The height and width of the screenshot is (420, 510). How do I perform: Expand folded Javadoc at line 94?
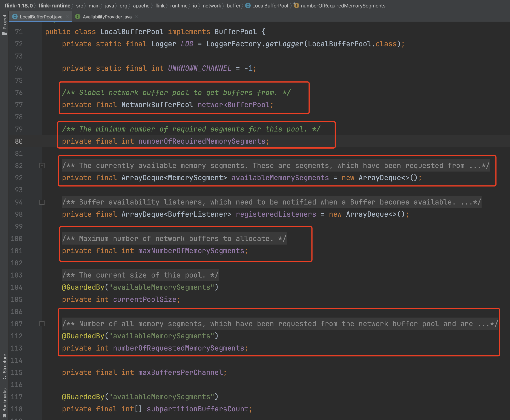pos(42,202)
